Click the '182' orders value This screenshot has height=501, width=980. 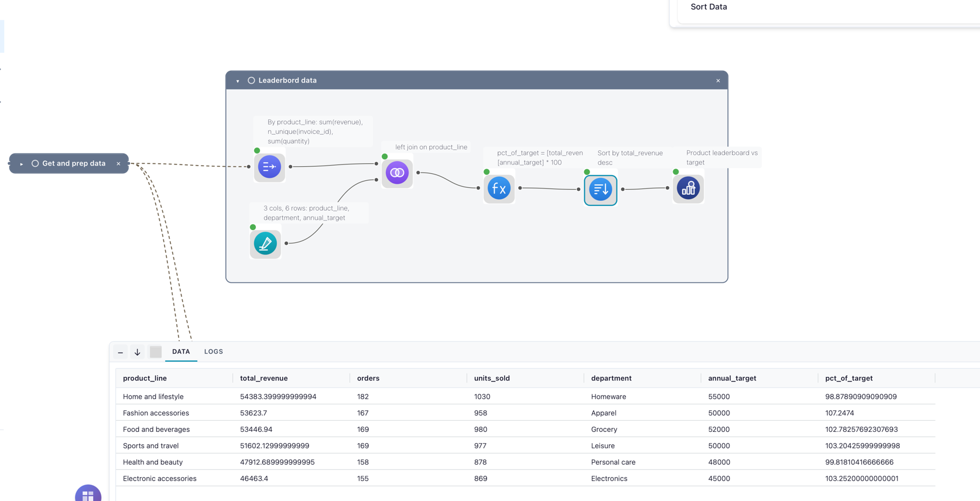coord(363,396)
